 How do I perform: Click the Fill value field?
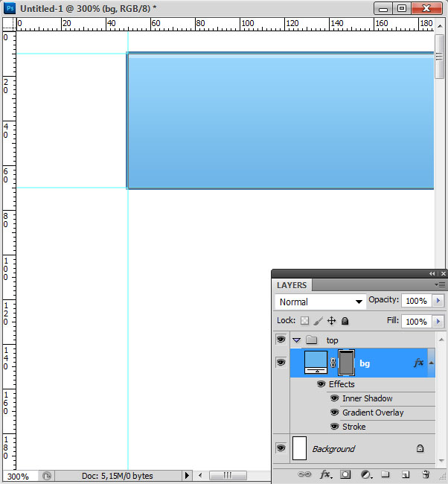tap(417, 322)
